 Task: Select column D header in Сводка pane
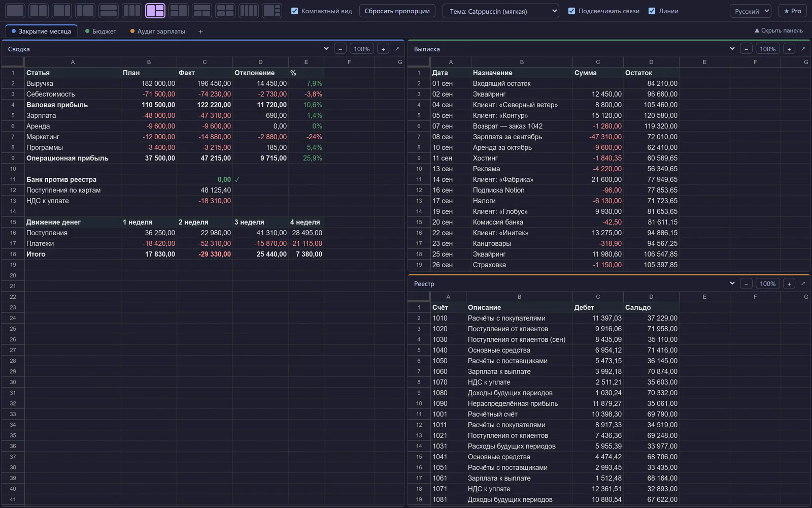click(260, 62)
